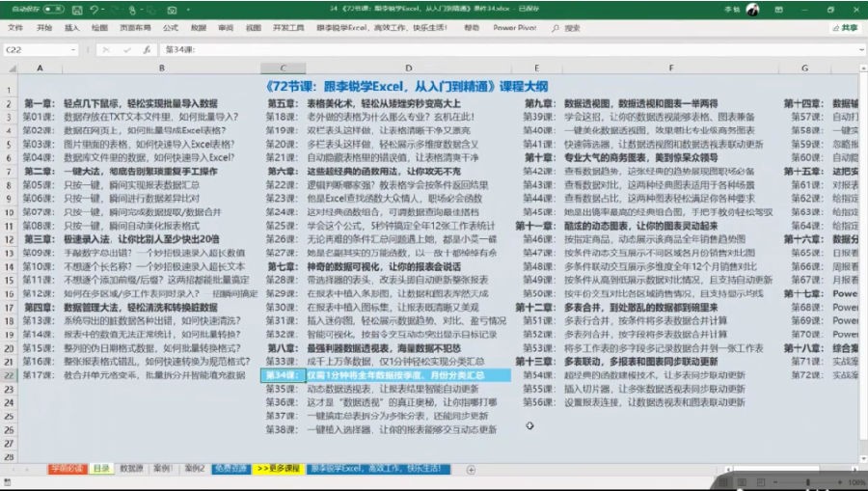The image size is (868, 491).
Task: Click the Undo arrow icon
Action: point(95,10)
